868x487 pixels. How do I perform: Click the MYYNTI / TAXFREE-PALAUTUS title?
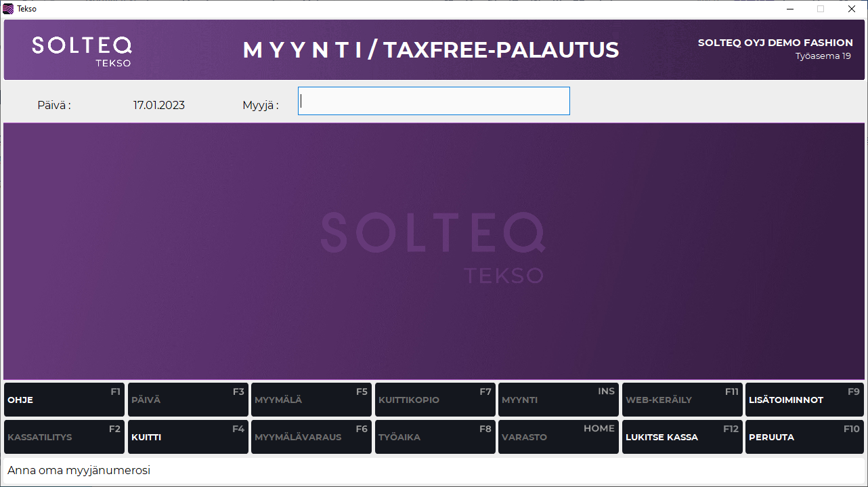431,49
